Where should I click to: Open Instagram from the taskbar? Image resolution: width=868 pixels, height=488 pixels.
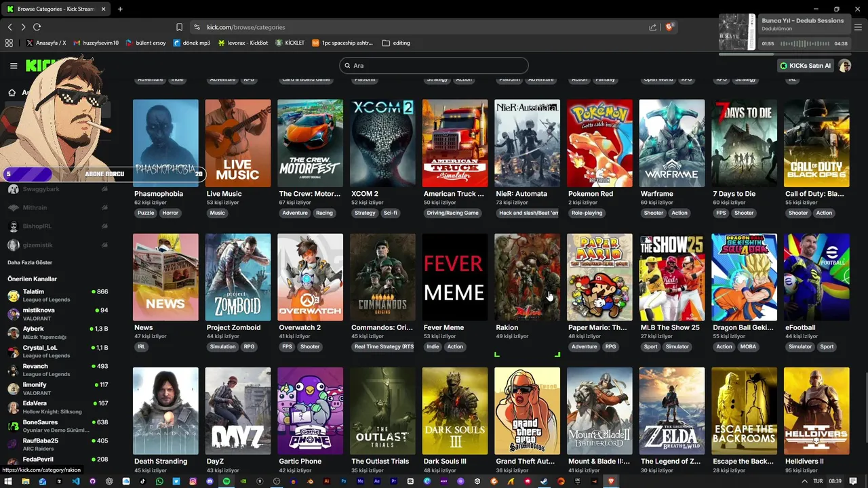coord(193,481)
